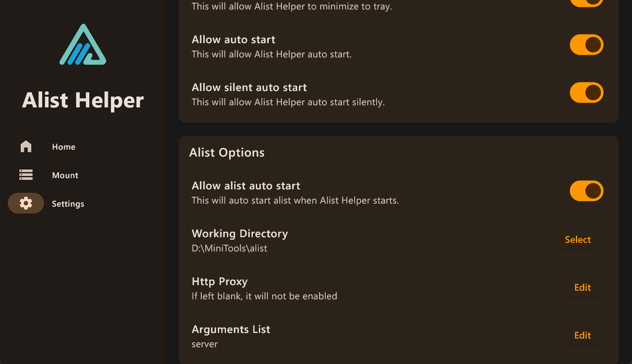Click the gear icon in its highlighted circle
This screenshot has height=364, width=632.
point(26,203)
